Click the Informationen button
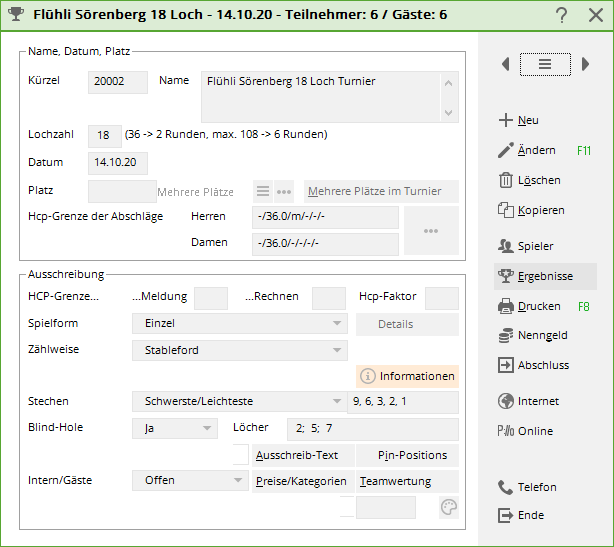 (407, 376)
